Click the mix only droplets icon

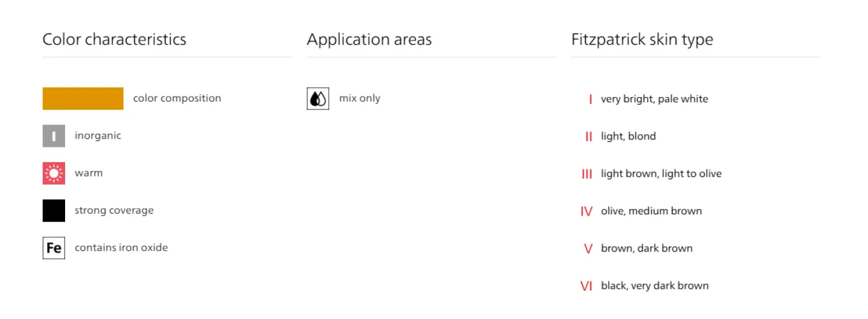tap(318, 98)
